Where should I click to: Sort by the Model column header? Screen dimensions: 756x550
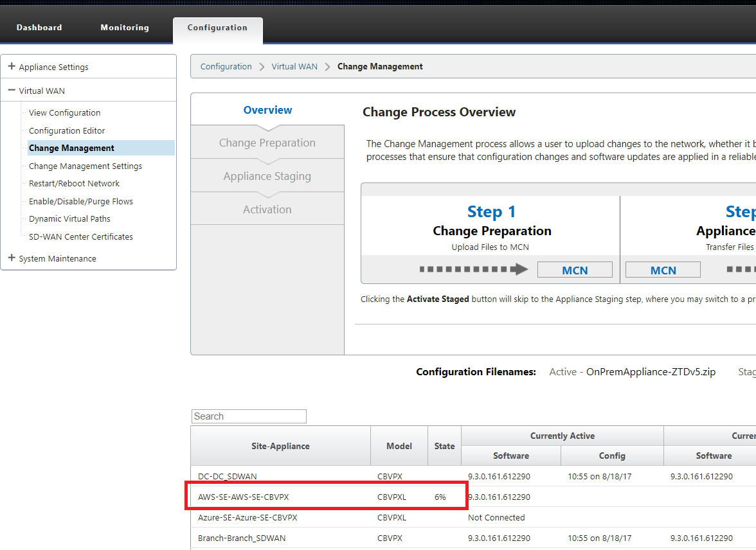pos(399,446)
